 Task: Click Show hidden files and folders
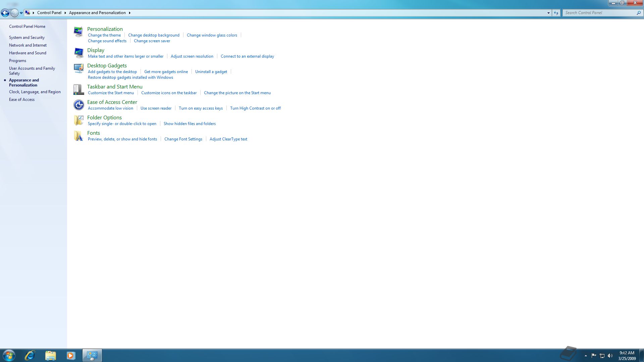click(190, 124)
